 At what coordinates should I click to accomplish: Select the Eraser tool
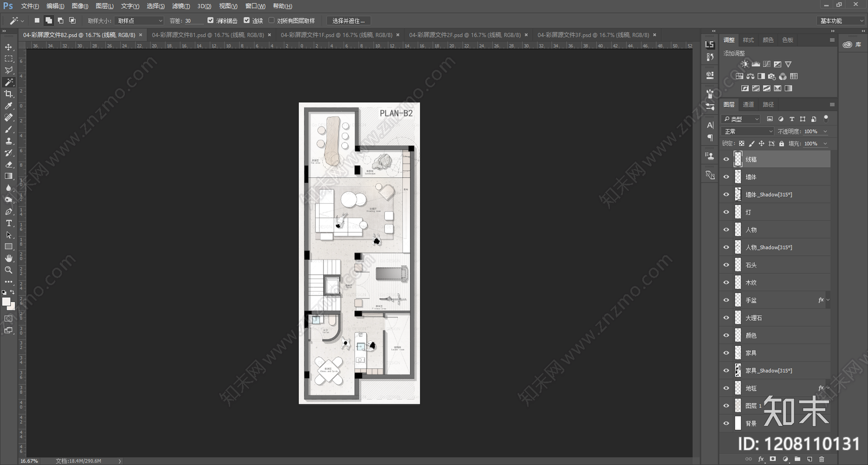click(x=9, y=164)
